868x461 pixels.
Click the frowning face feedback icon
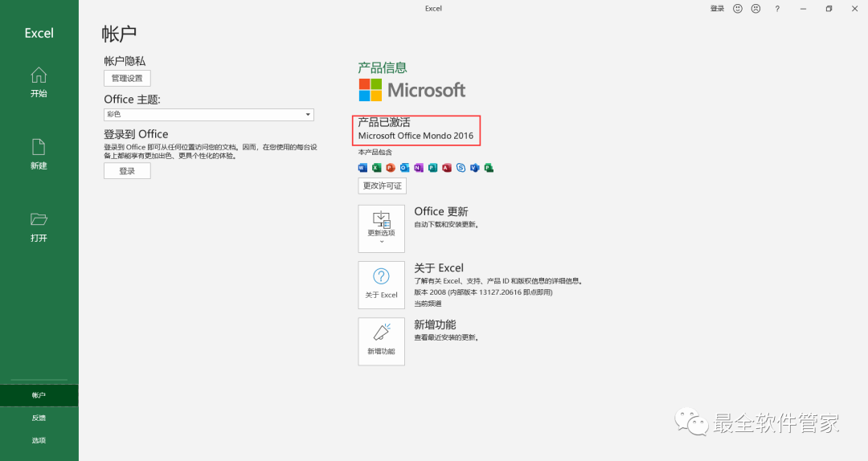[755, 8]
